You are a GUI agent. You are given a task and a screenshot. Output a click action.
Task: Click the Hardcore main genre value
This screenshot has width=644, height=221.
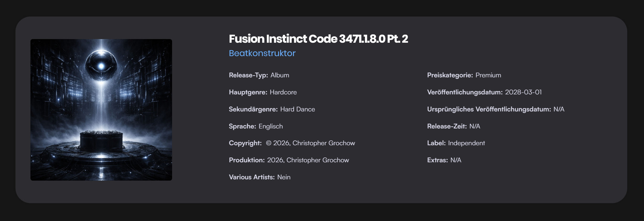pos(283,92)
